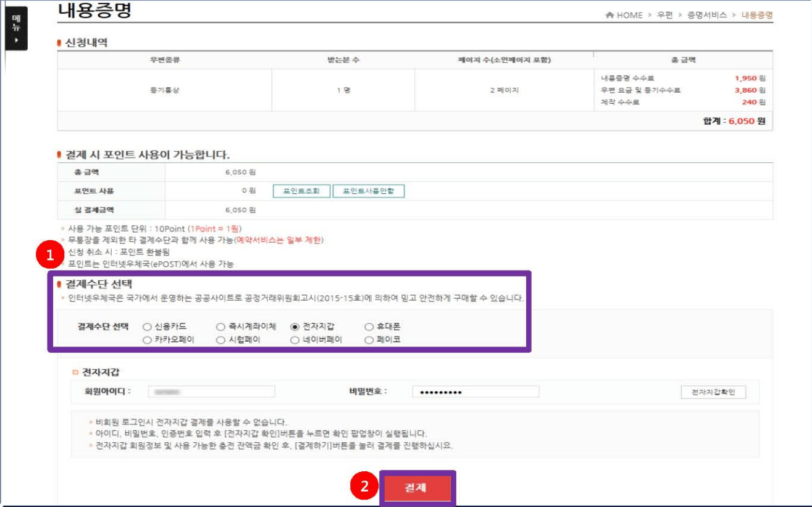Image resolution: width=812 pixels, height=507 pixels.
Task: Click the 240 원 제작 수수료 amount
Action: (753, 102)
